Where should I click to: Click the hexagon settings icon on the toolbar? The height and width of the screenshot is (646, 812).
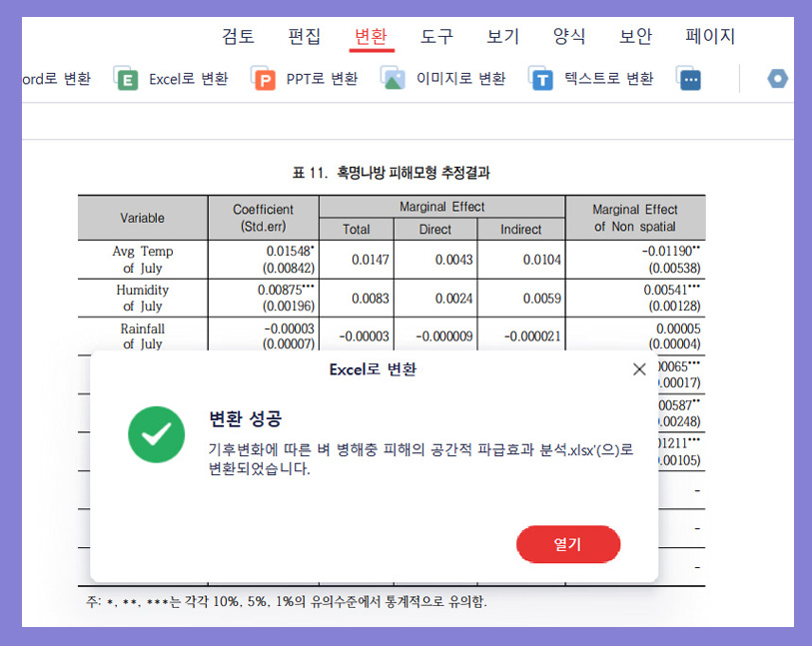[x=777, y=79]
